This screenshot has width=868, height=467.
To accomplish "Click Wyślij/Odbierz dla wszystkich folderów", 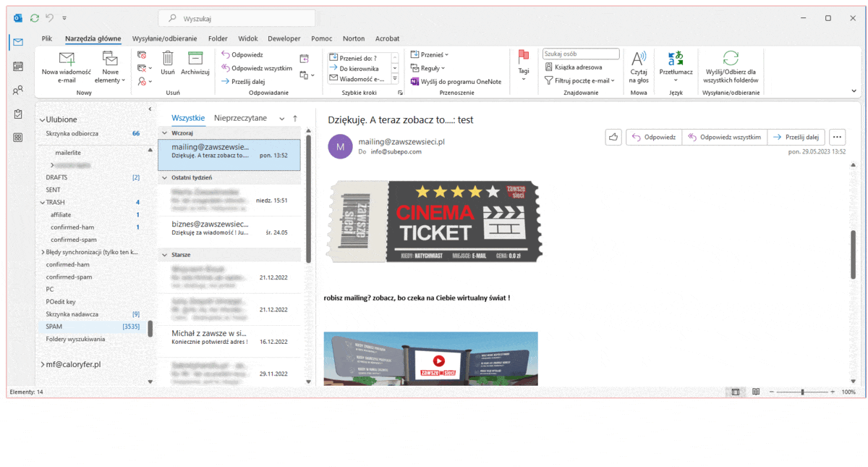I will click(x=731, y=60).
